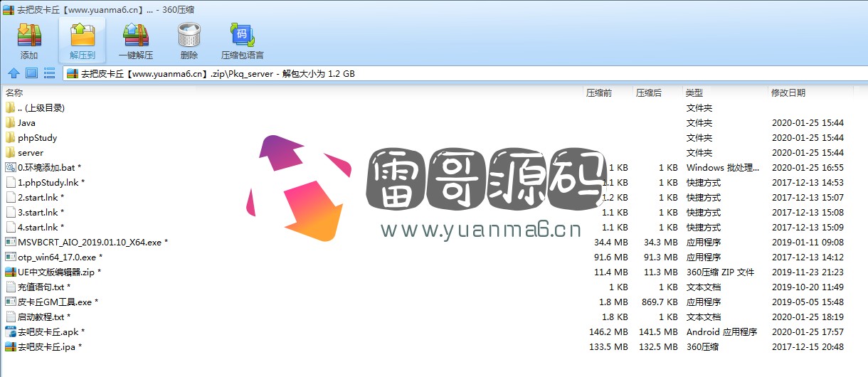The width and height of the screenshot is (868, 377).
Task: Go up one level with the blue arrow
Action: pos(13,73)
